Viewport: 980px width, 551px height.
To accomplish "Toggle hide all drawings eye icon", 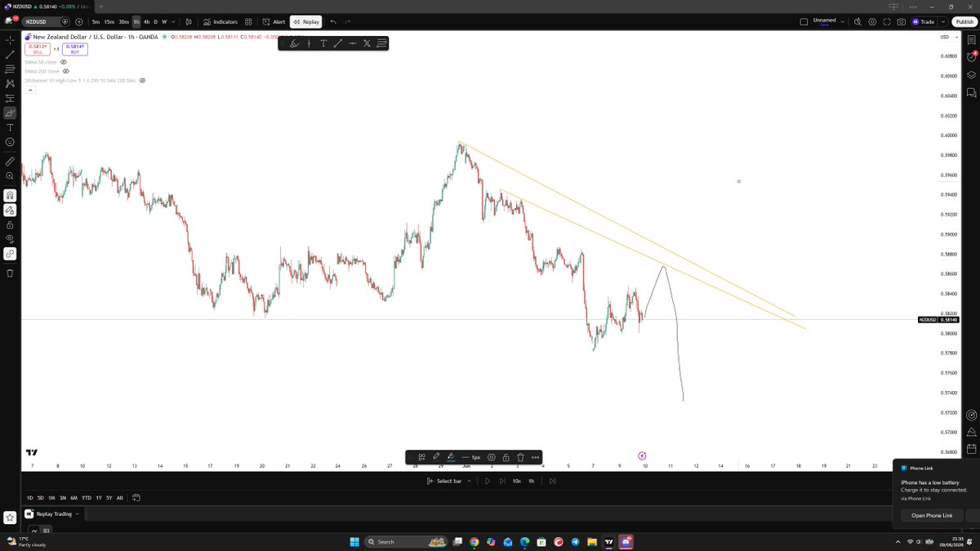I will tap(10, 239).
